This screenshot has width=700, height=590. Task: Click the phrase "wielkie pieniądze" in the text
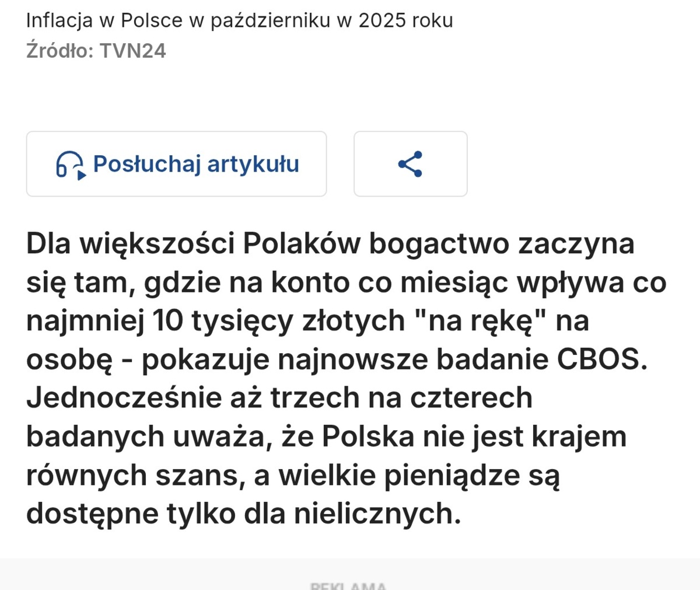[x=395, y=476]
